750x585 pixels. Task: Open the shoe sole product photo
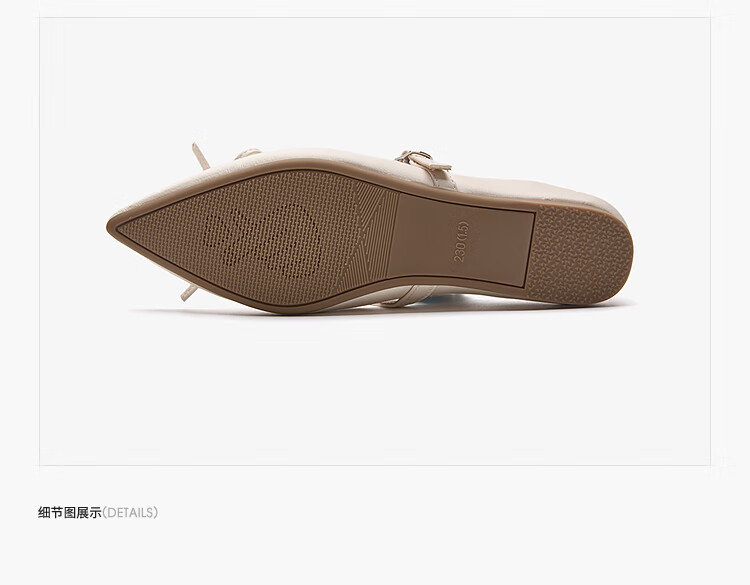(x=375, y=241)
